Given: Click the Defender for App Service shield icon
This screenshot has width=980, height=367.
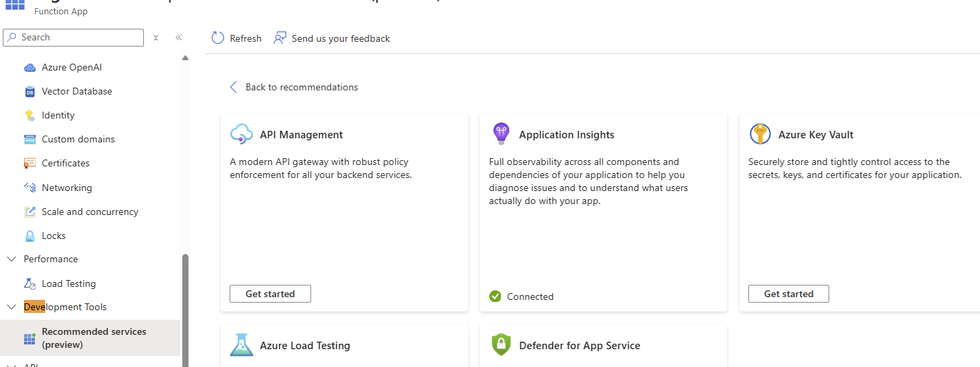Looking at the screenshot, I should [502, 345].
